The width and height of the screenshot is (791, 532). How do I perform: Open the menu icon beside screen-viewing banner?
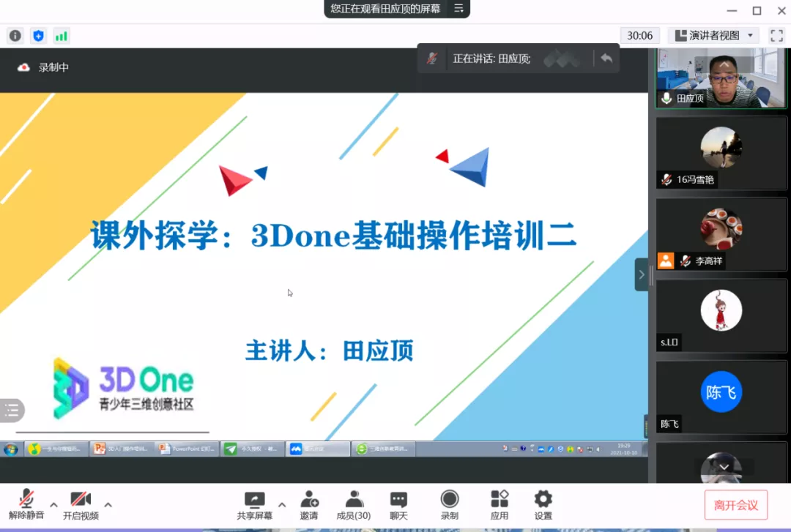458,8
